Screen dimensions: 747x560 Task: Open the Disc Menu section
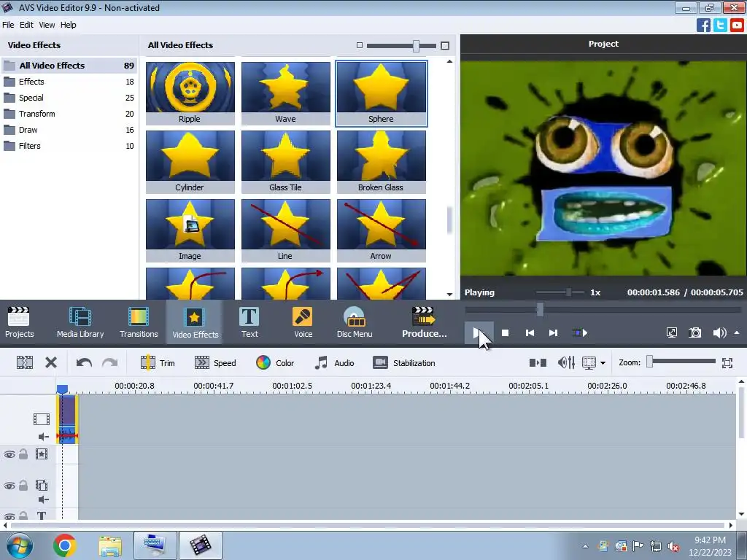(x=355, y=322)
